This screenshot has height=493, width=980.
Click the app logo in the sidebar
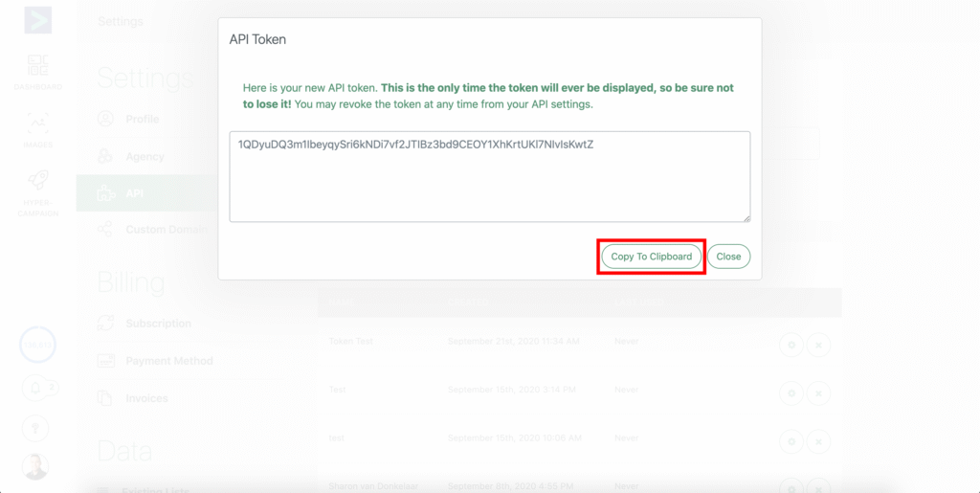pos(37,20)
